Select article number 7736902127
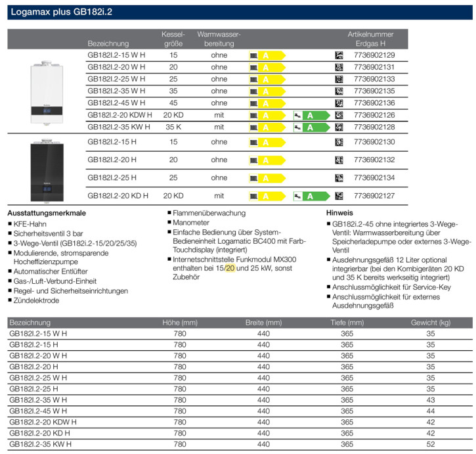This screenshot has height=454, width=476. pyautogui.click(x=374, y=196)
